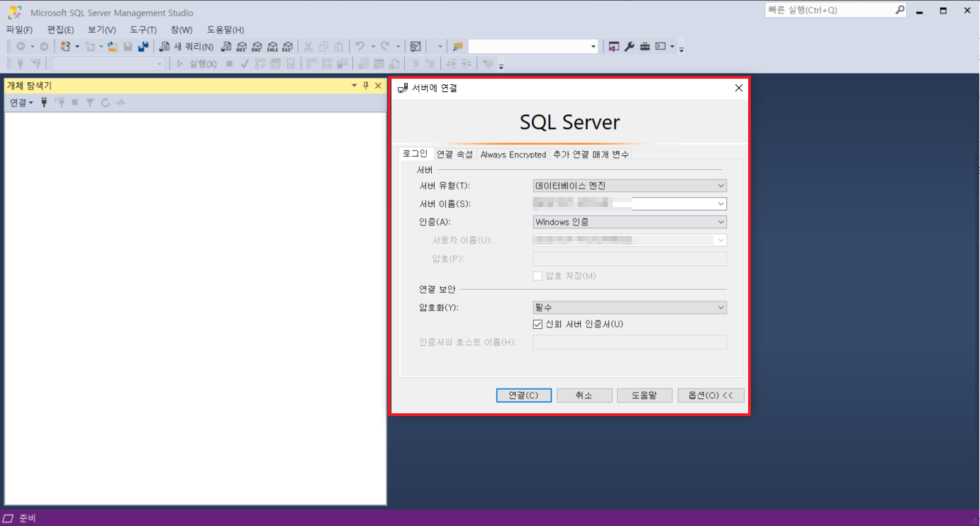Image resolution: width=980 pixels, height=526 pixels.
Task: Click Refresh icon in Object Explorer
Action: [105, 103]
